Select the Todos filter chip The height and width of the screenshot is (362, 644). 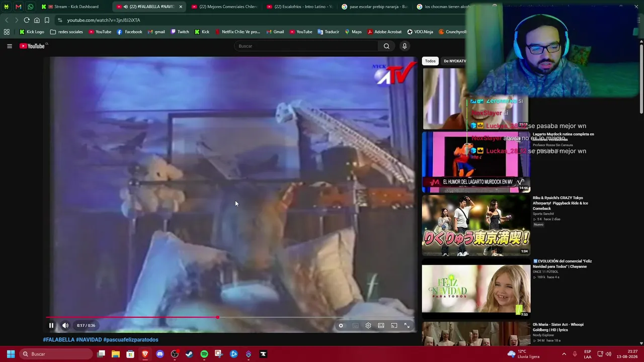coord(430,61)
